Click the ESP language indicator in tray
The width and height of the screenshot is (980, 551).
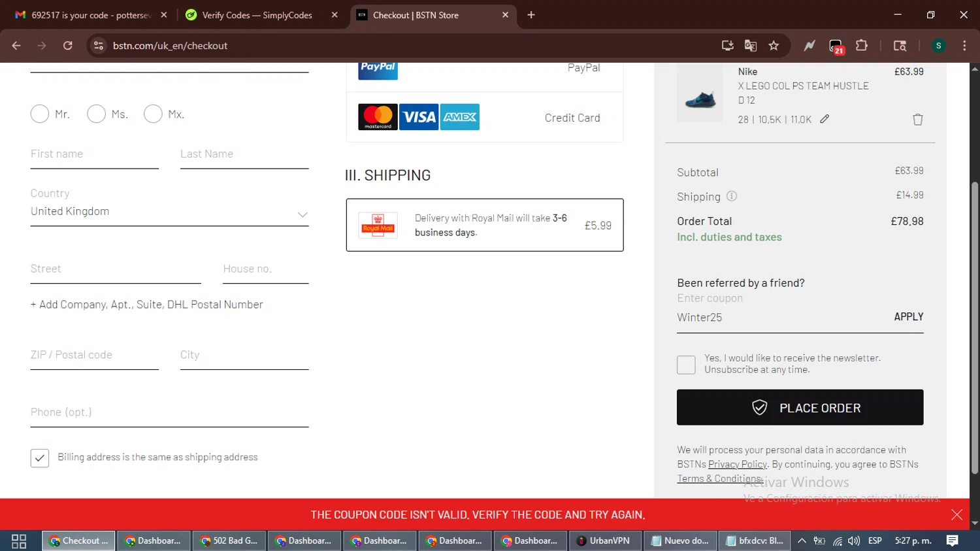click(875, 541)
